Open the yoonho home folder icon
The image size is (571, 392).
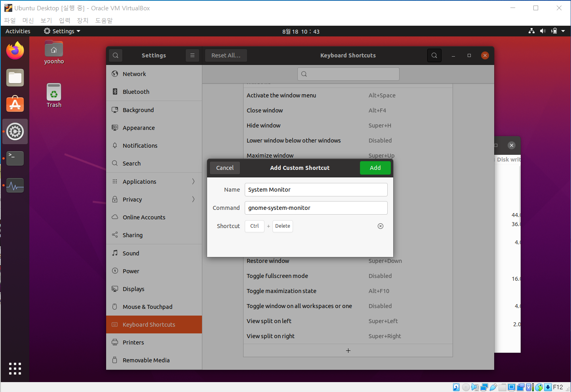coord(54,53)
